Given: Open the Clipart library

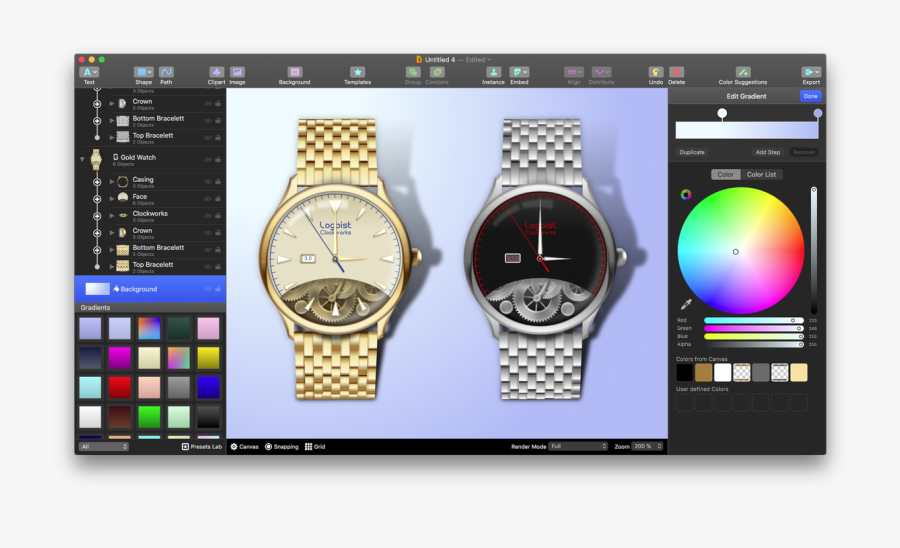Looking at the screenshot, I should coord(216,72).
